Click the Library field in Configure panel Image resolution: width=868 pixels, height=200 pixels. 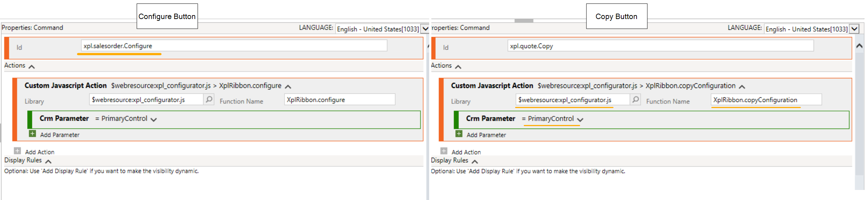pos(146,99)
